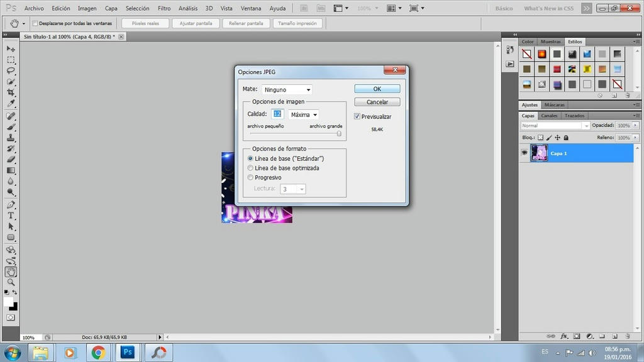
Task: Open Windows Media Player from taskbar
Action: point(69,353)
